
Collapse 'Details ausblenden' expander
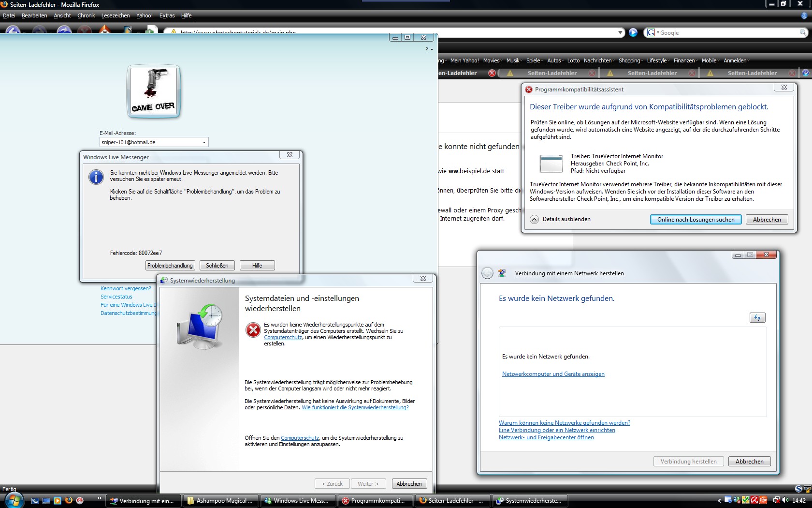[534, 219]
